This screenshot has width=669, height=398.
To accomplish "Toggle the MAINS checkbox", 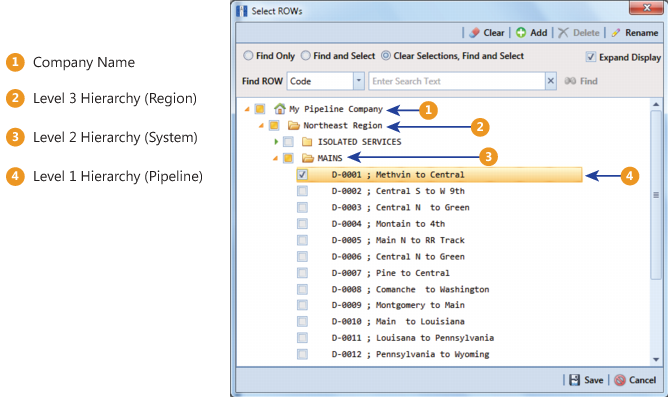I will pos(288,158).
